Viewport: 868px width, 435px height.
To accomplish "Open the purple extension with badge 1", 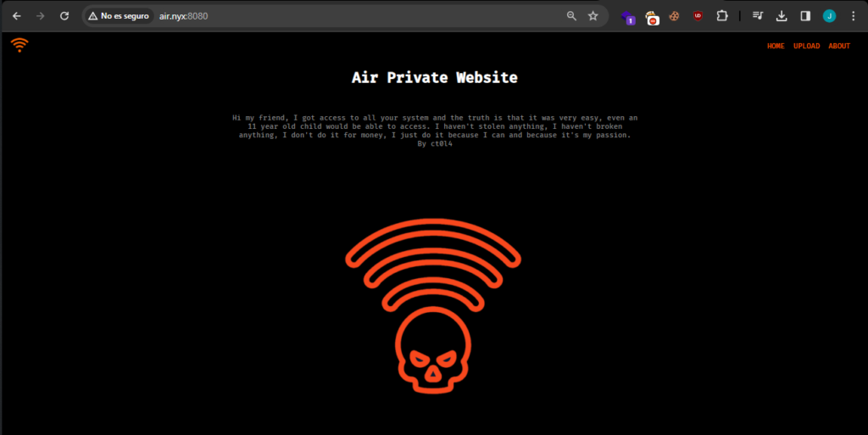I will pos(628,17).
